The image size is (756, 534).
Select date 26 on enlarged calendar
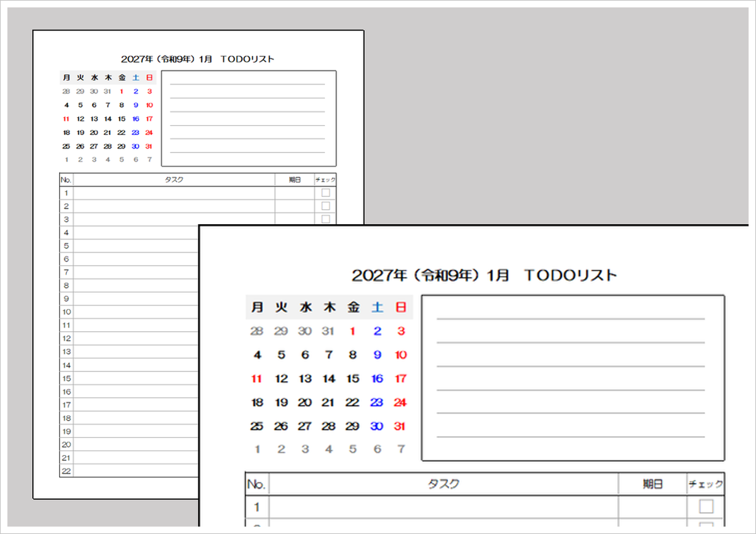pos(281,426)
